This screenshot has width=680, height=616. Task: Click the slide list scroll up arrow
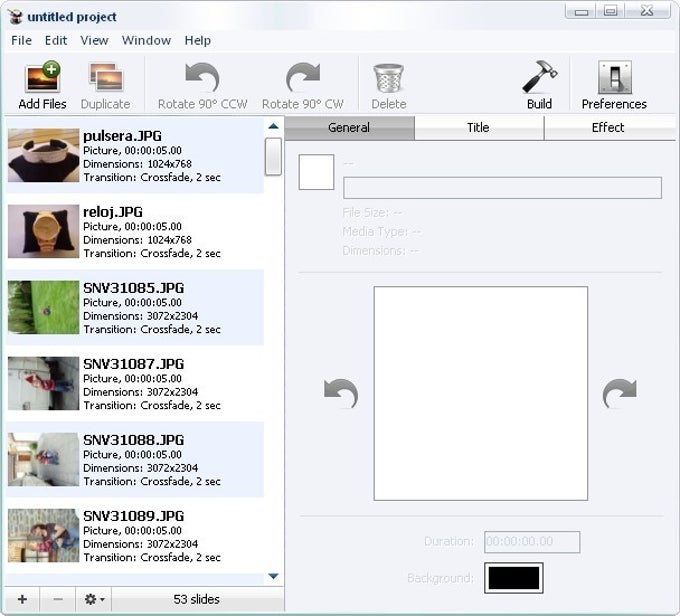pyautogui.click(x=273, y=126)
